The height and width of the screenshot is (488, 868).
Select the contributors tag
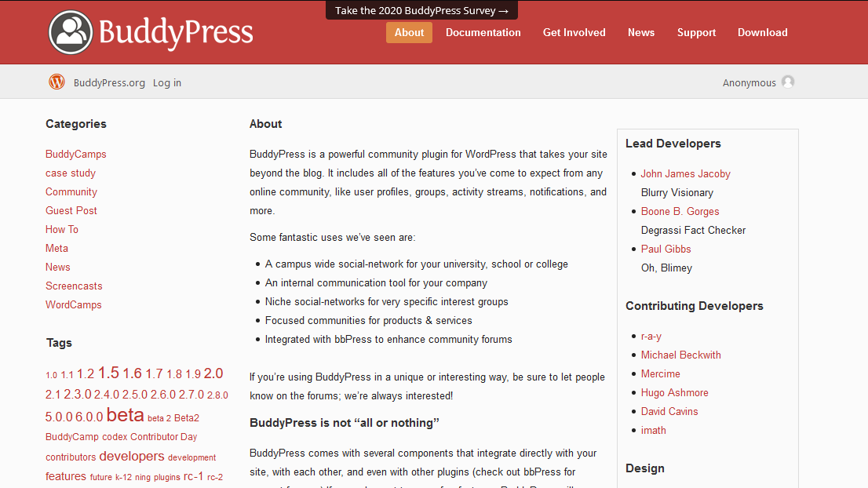tap(71, 457)
